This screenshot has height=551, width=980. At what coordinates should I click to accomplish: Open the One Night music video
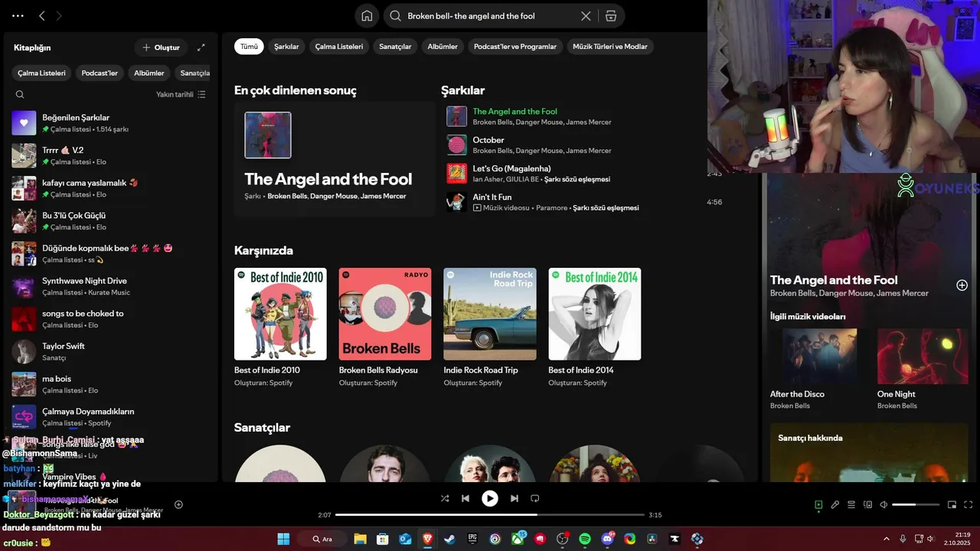pyautogui.click(x=922, y=356)
